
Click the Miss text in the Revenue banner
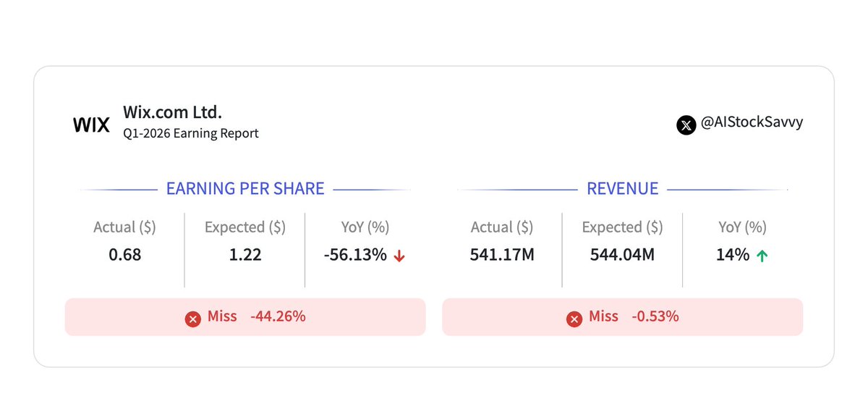(x=604, y=316)
